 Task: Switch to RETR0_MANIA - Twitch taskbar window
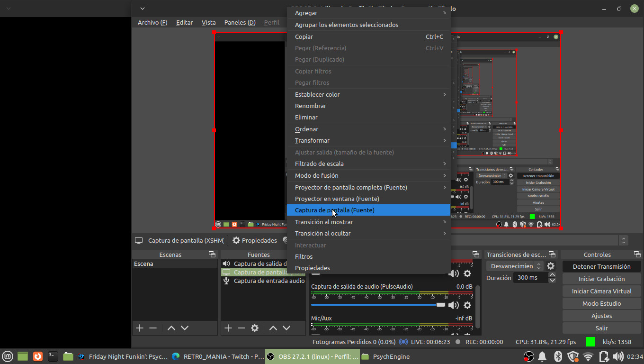click(x=218, y=356)
